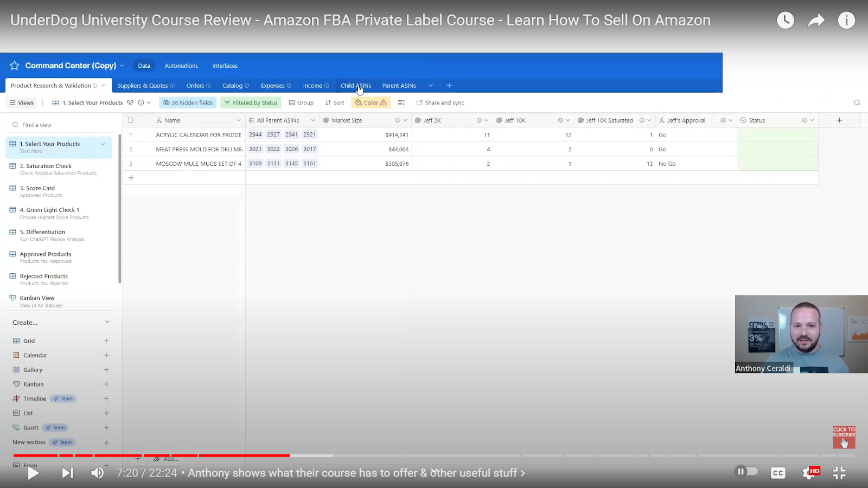Create a new Grid view plus
Image resolution: width=868 pixels, height=488 pixels.
click(106, 341)
